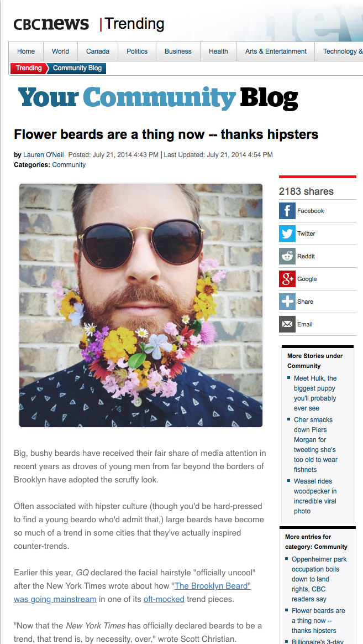363x644 pixels.
Task: Select the Community Blog breadcrumb
Action: (x=77, y=68)
